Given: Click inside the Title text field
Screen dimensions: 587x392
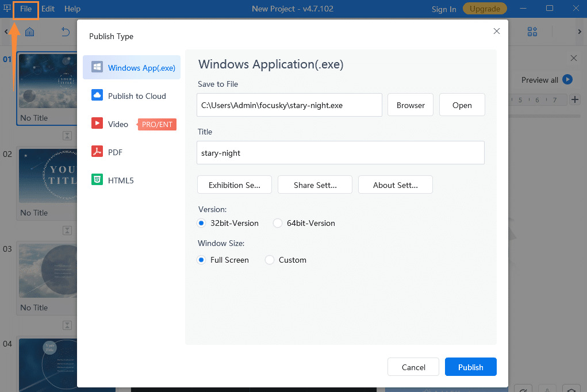Looking at the screenshot, I should (x=340, y=152).
